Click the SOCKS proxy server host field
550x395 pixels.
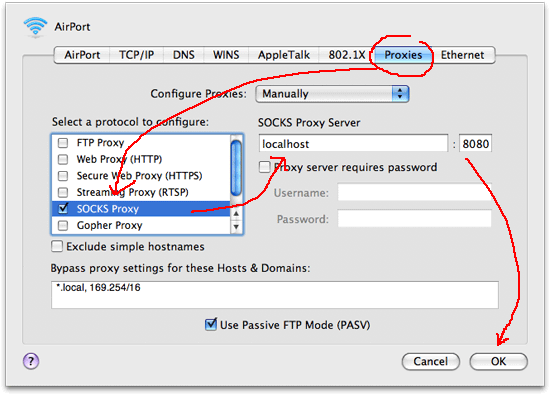pos(354,143)
